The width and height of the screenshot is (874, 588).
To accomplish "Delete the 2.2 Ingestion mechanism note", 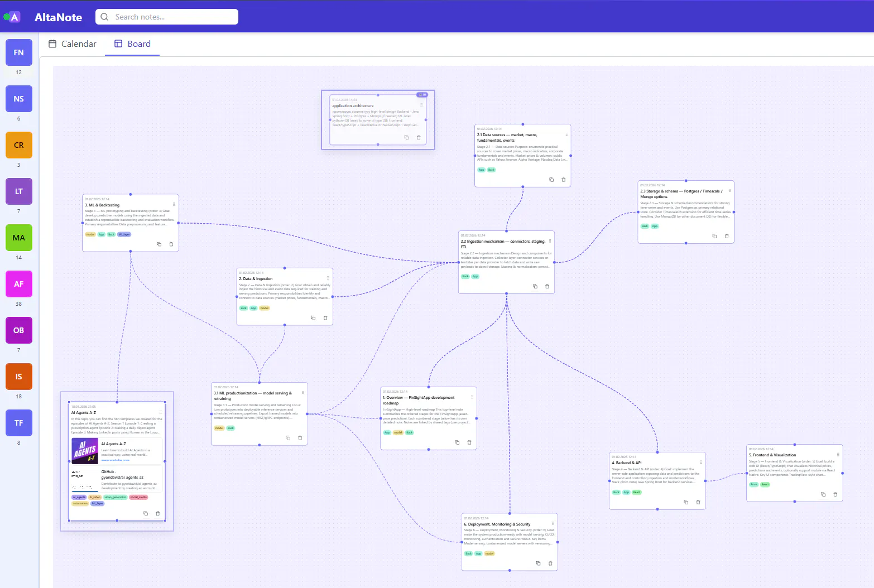I will (x=547, y=286).
